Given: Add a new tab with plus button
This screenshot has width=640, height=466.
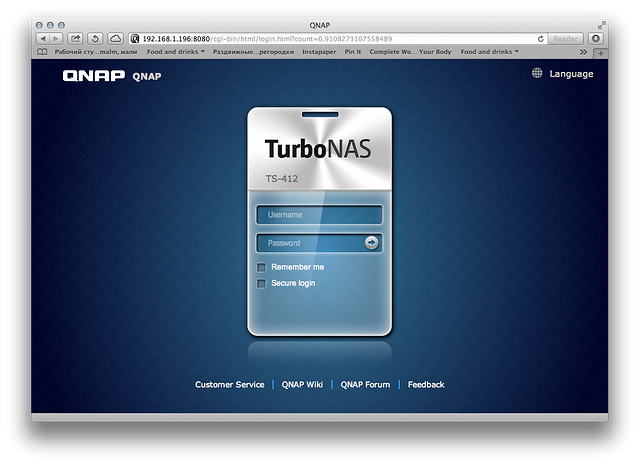Looking at the screenshot, I should pyautogui.click(x=600, y=53).
